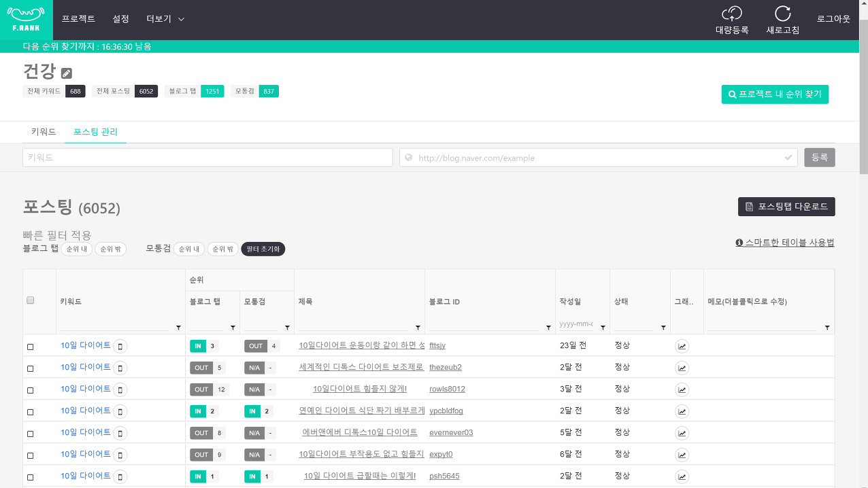Click the 등록 button
This screenshot has height=488, width=868.
(820, 157)
